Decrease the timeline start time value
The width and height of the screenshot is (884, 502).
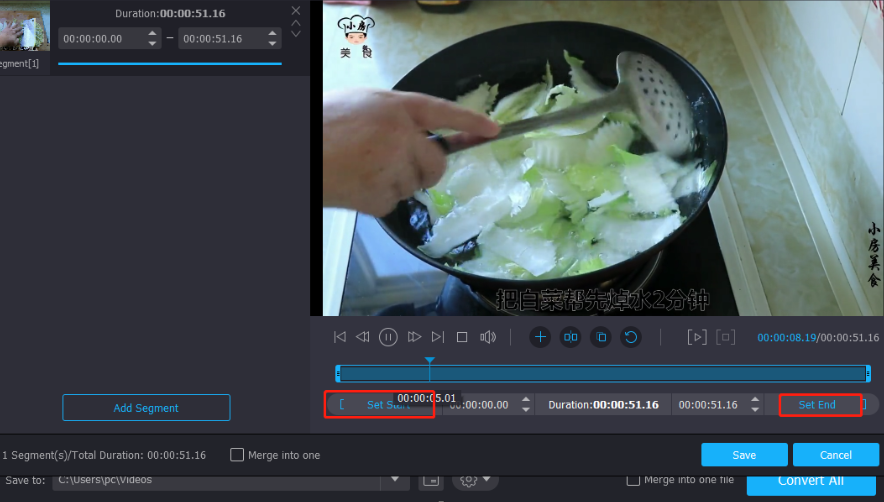525,409
